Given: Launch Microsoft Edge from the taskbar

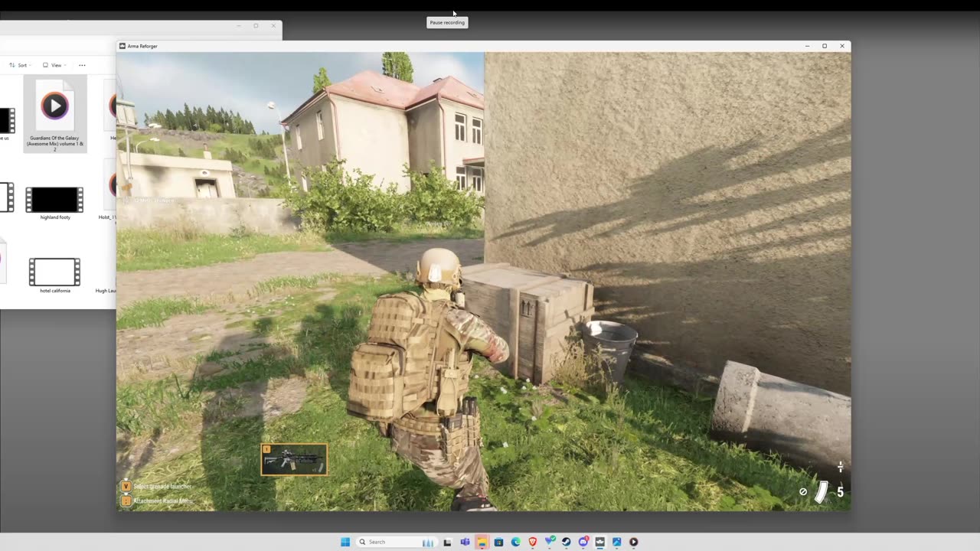Looking at the screenshot, I should coord(515,542).
